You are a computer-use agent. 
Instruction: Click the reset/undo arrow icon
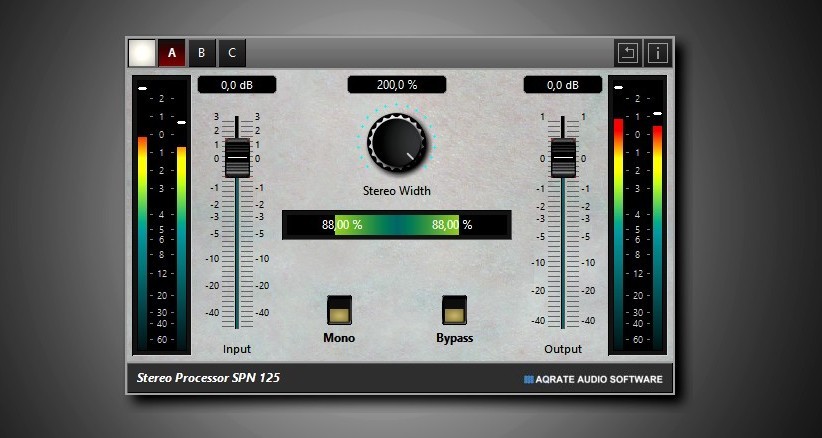click(627, 53)
